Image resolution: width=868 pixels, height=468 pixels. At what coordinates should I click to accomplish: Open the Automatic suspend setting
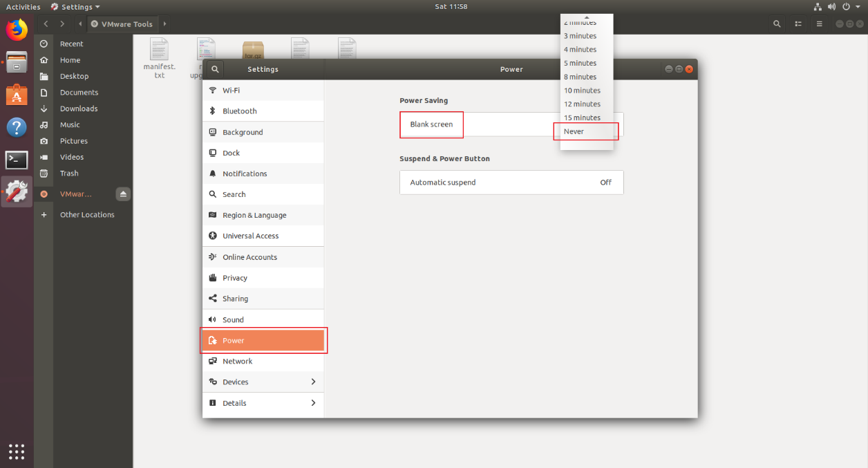click(511, 182)
